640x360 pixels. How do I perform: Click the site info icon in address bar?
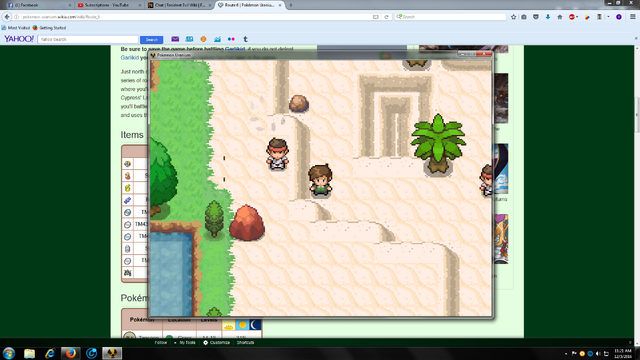coord(17,17)
